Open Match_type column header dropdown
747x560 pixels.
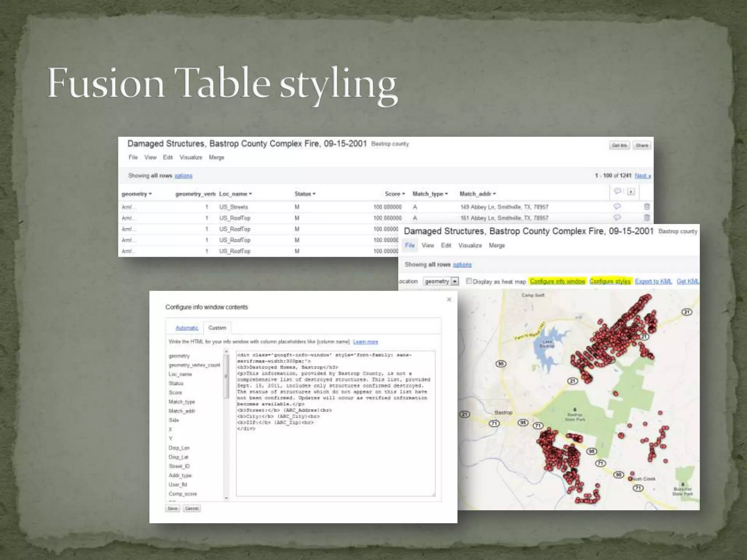(x=446, y=194)
